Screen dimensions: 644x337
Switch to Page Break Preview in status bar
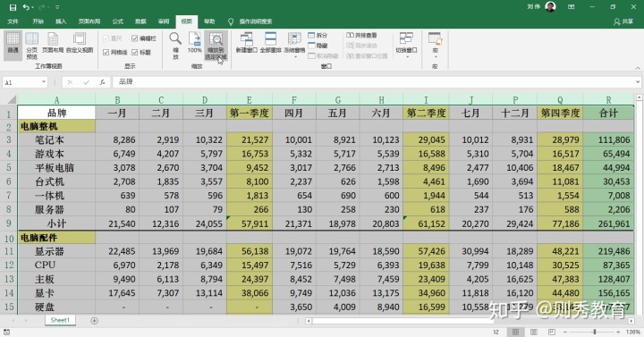[x=552, y=332]
